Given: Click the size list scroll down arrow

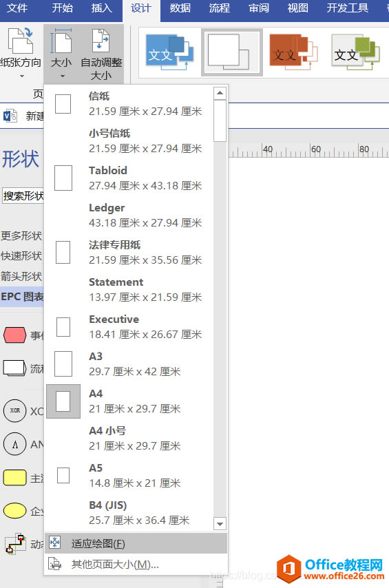Looking at the screenshot, I should coord(220,523).
